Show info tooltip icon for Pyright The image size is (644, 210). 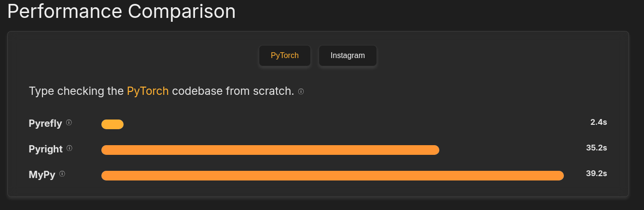(70, 148)
